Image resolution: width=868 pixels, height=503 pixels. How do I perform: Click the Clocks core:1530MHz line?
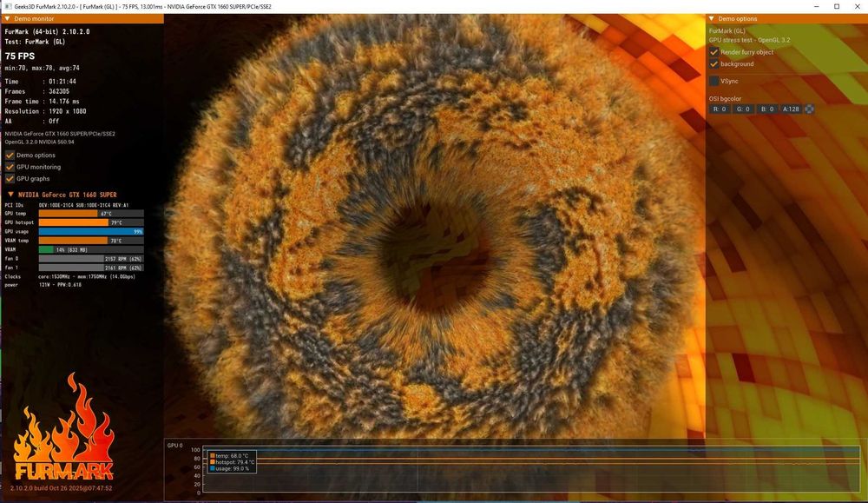pyautogui.click(x=69, y=276)
